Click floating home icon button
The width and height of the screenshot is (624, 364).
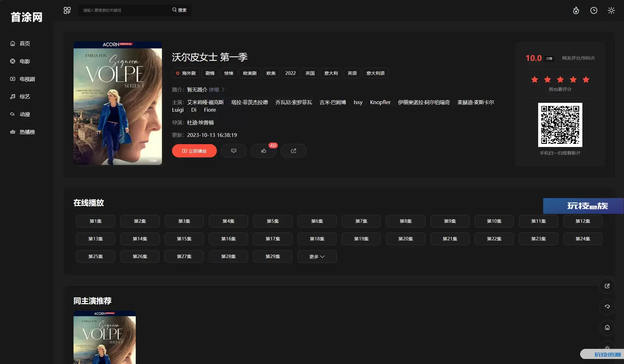pyautogui.click(x=607, y=327)
